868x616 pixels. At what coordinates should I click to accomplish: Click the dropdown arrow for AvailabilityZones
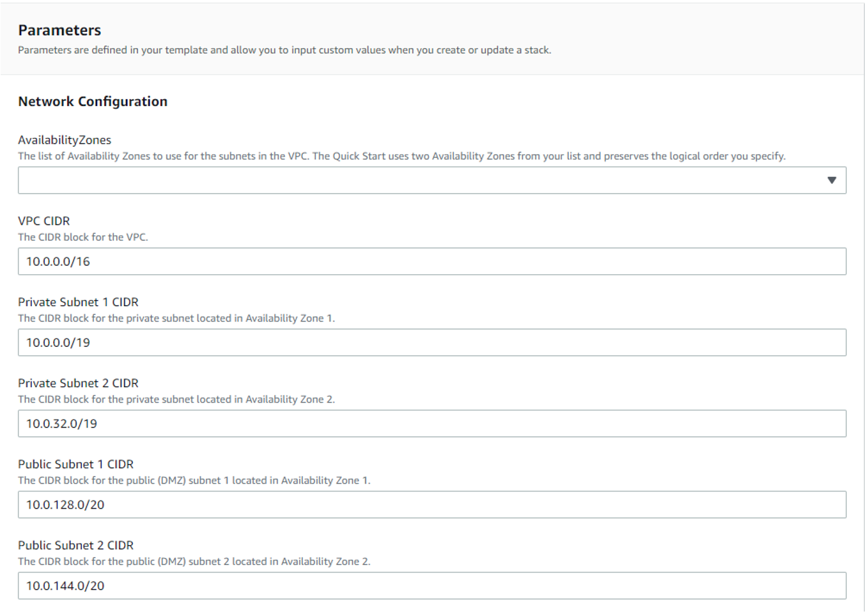coord(832,180)
